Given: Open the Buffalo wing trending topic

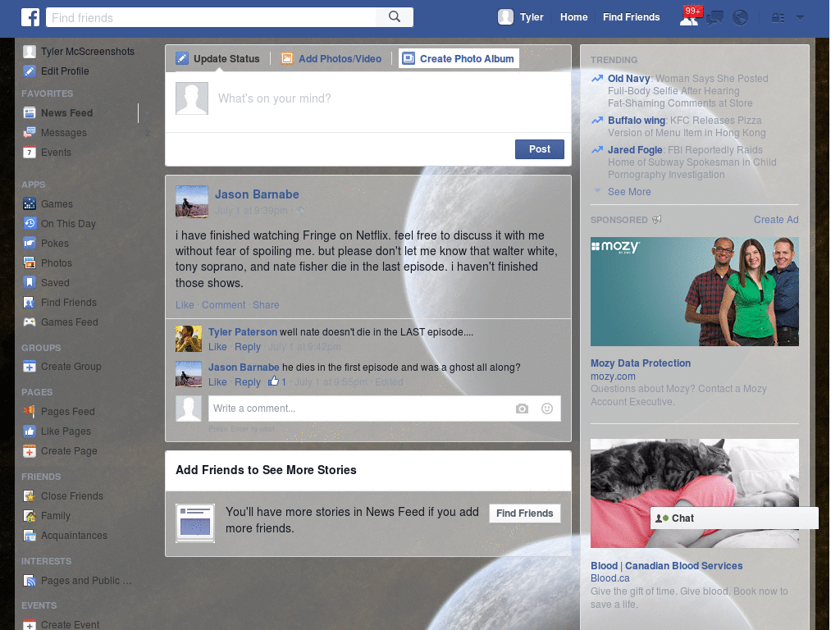Looking at the screenshot, I should [x=637, y=121].
